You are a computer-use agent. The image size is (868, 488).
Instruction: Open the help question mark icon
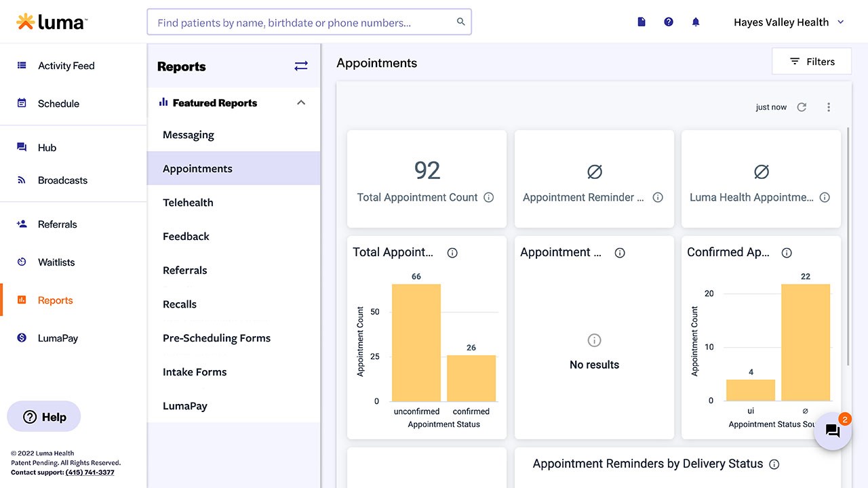click(x=669, y=22)
